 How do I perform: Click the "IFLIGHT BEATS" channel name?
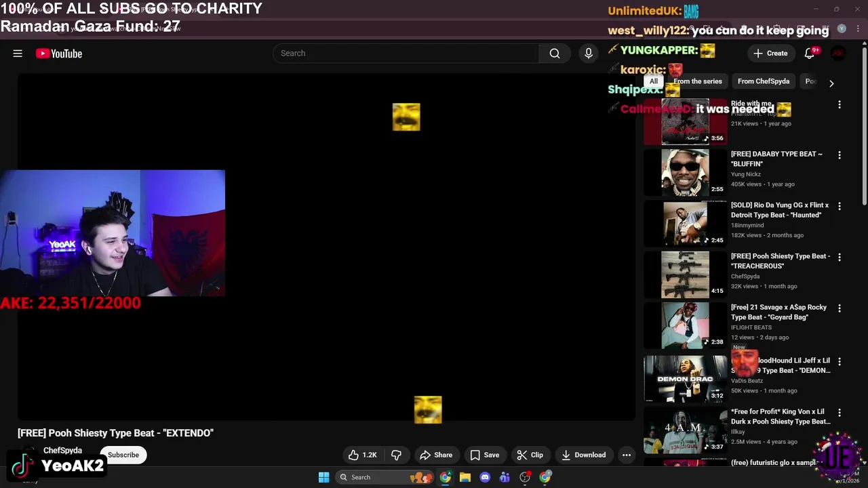click(751, 327)
